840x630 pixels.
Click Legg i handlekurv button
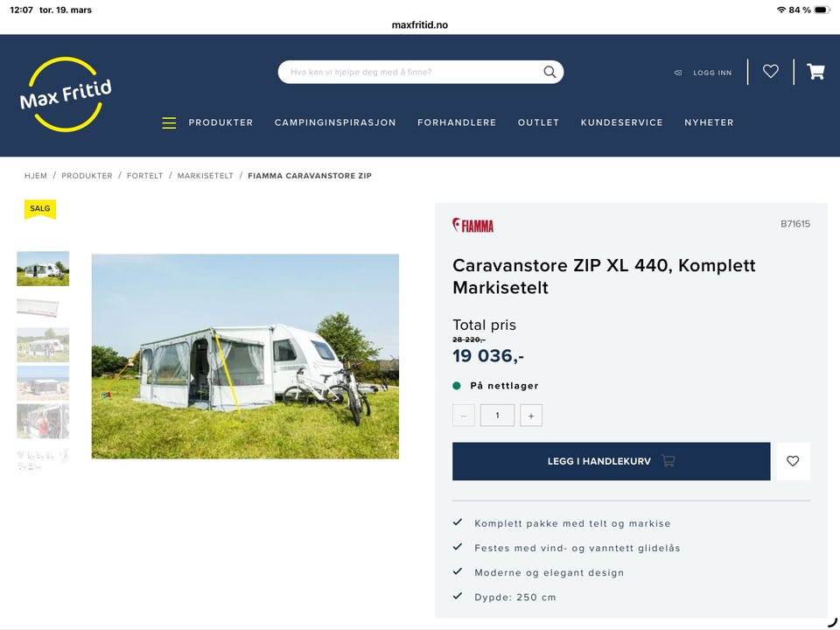(x=612, y=461)
